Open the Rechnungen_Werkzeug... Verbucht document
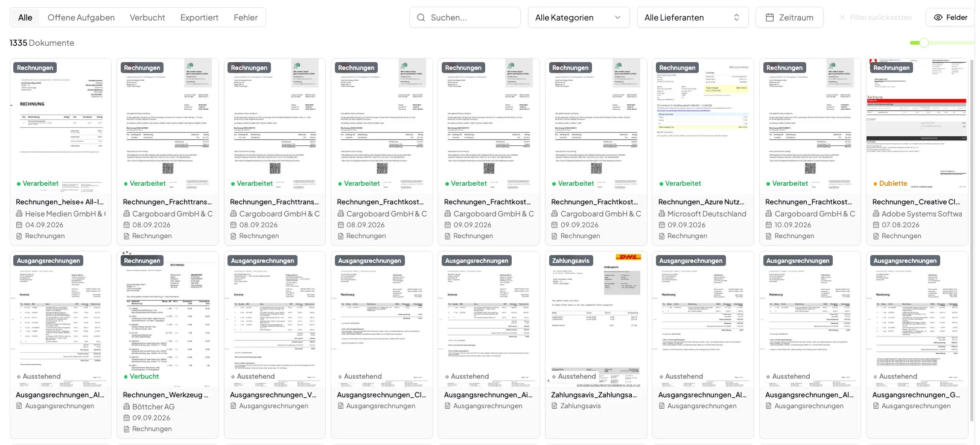The width and height of the screenshot is (980, 445). click(167, 344)
